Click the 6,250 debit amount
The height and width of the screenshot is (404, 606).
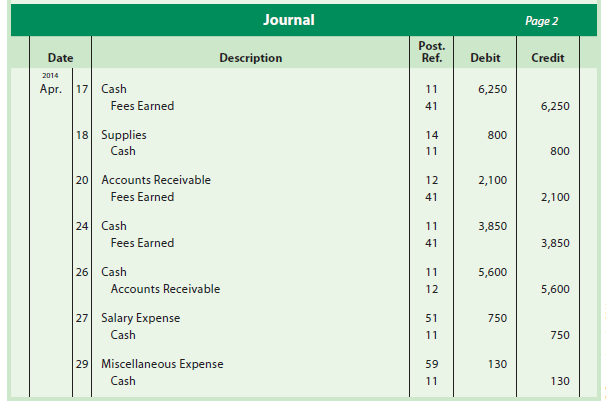[492, 89]
